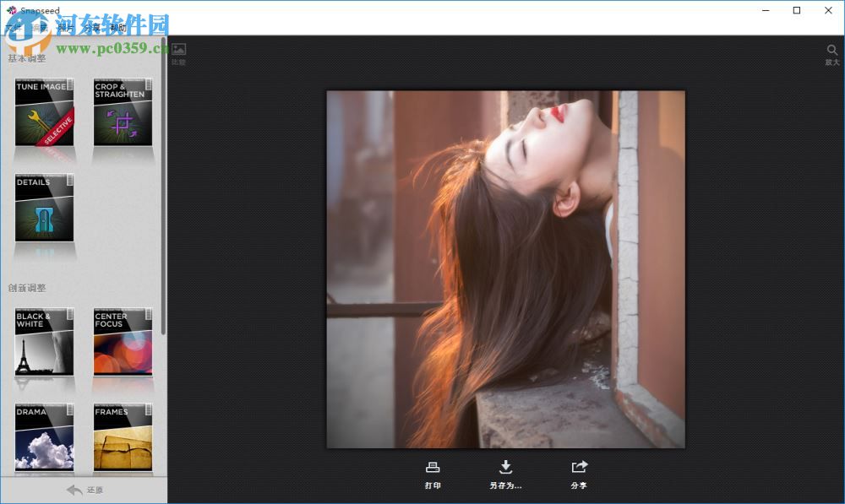Apply the Frames effect
The height and width of the screenshot is (504, 845).
(123, 435)
